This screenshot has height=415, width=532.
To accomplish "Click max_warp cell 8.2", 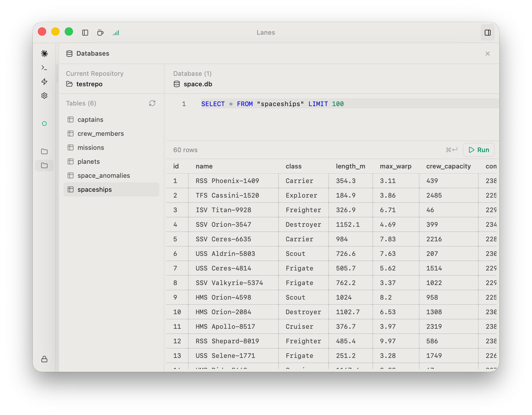I will [396, 297].
